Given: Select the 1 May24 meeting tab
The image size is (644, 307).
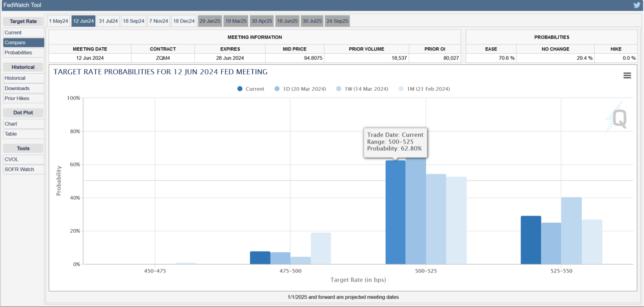Looking at the screenshot, I should [59, 21].
